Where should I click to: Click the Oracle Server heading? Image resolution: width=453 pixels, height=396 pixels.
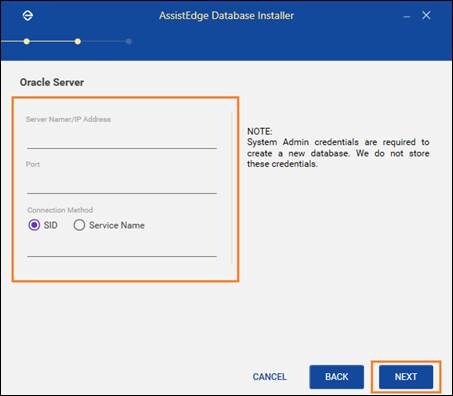tap(52, 82)
